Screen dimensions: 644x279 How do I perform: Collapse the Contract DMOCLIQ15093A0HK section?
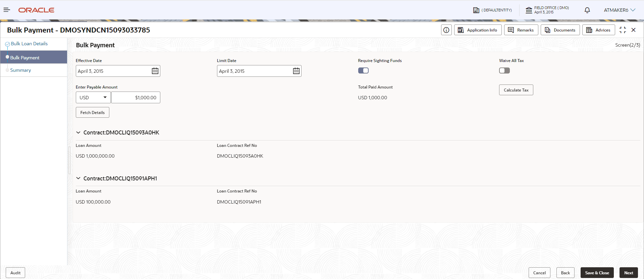(78, 132)
